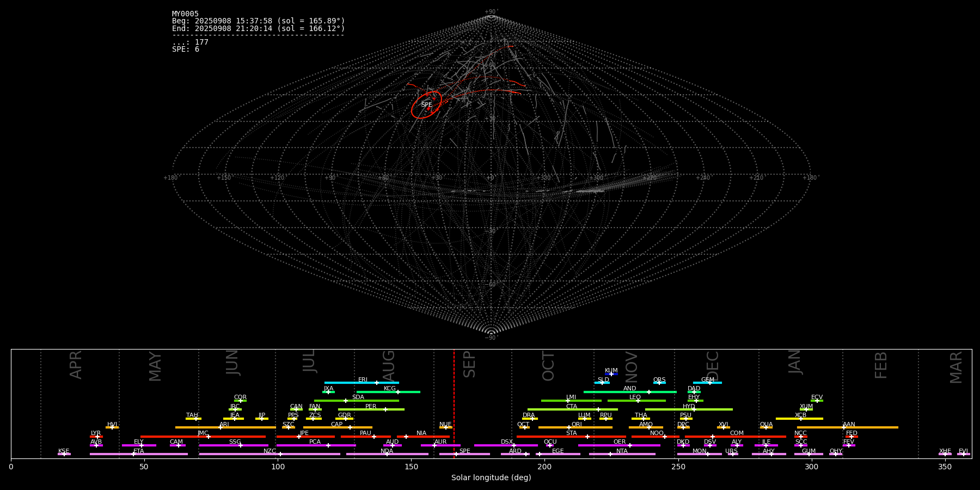Select the STA shower label
The height and width of the screenshot is (490, 980).
click(571, 433)
